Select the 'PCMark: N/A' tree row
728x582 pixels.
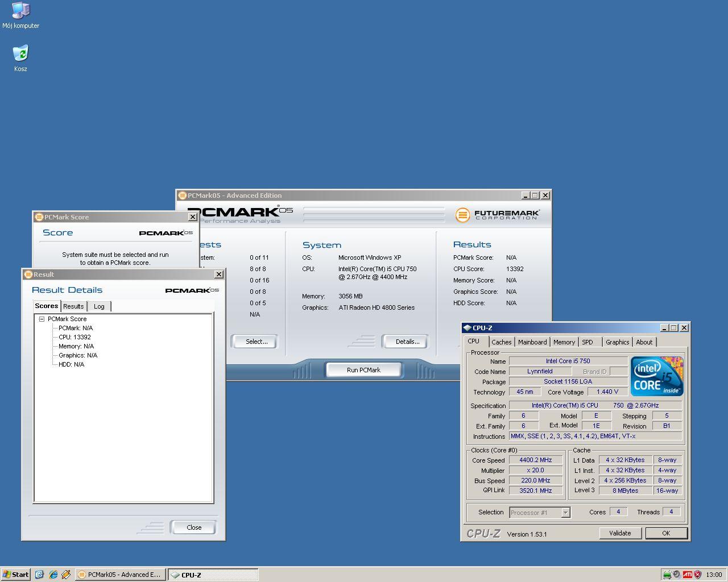tap(76, 328)
